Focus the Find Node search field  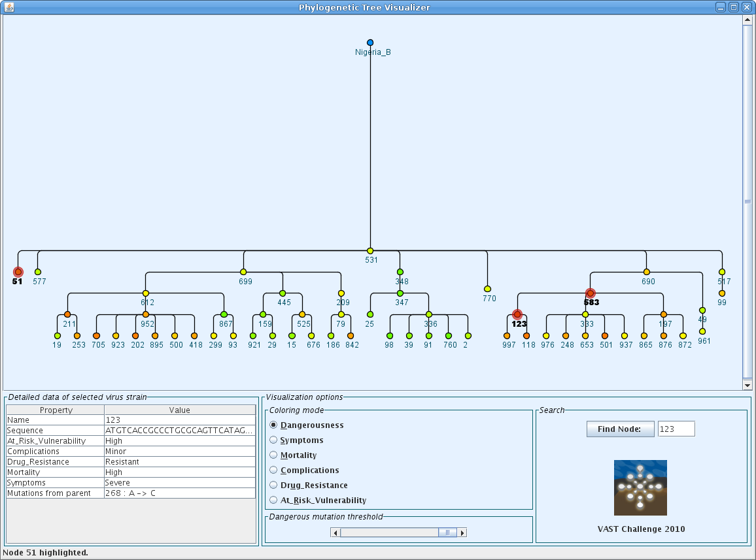pyautogui.click(x=676, y=429)
